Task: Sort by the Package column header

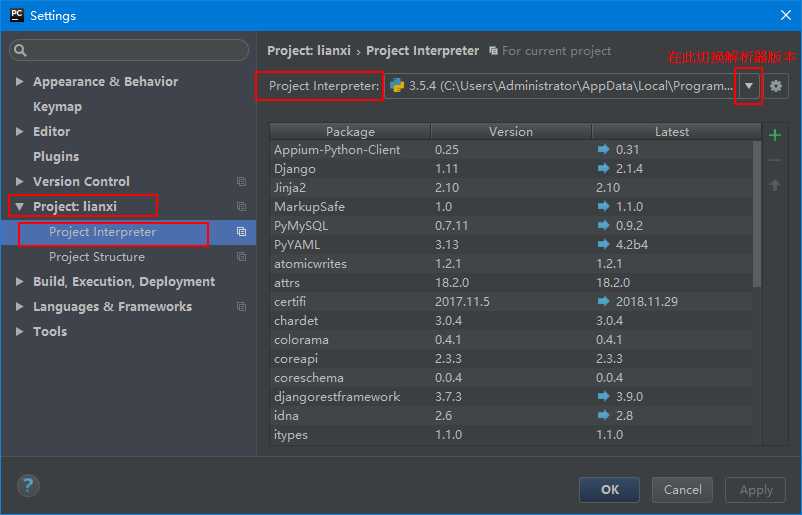Action: (350, 131)
